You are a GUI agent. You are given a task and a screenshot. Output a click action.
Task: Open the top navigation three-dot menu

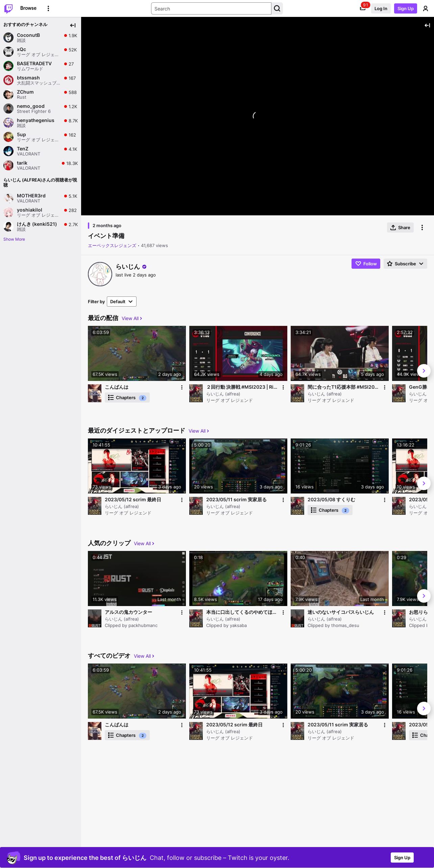pos(48,8)
